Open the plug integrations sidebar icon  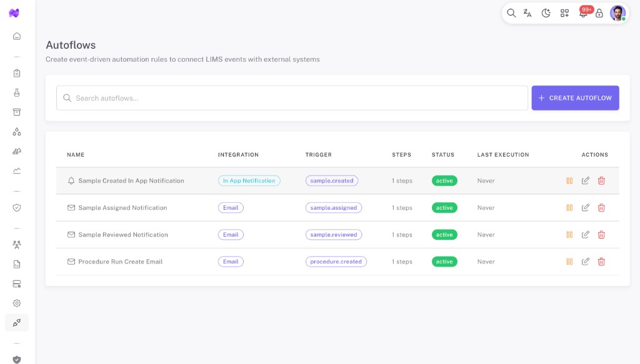[x=17, y=323]
